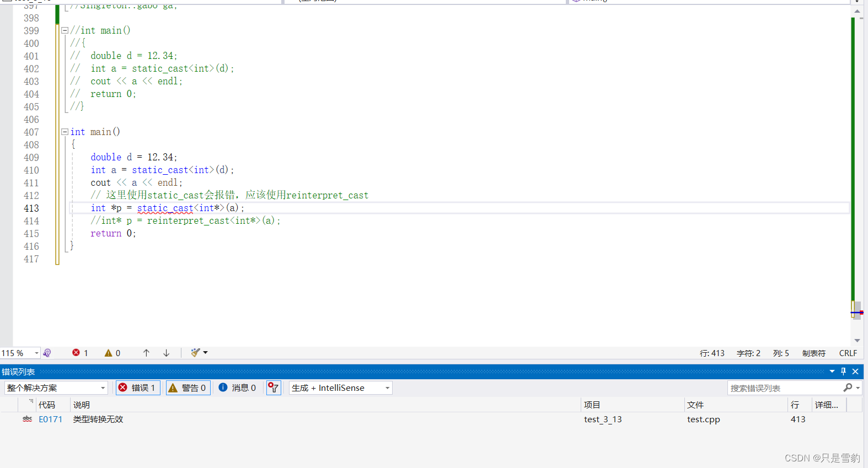Click the character indicator 字符: 2

(x=748, y=353)
